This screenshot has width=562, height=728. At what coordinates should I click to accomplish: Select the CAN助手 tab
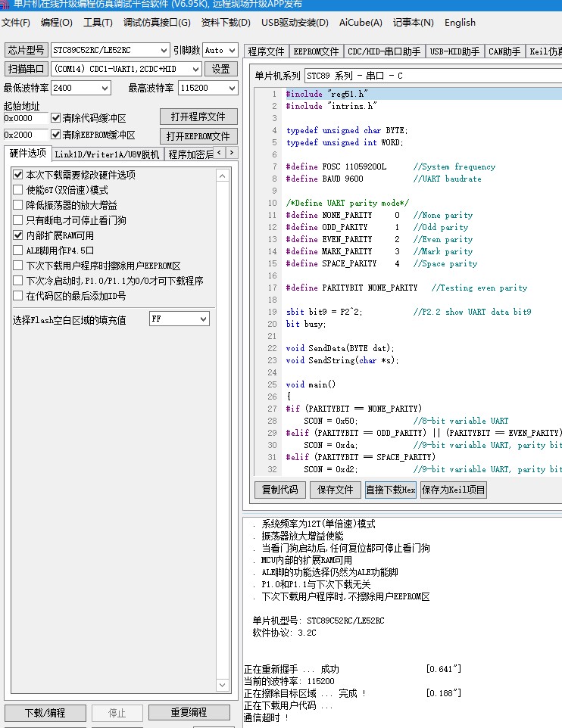point(504,51)
